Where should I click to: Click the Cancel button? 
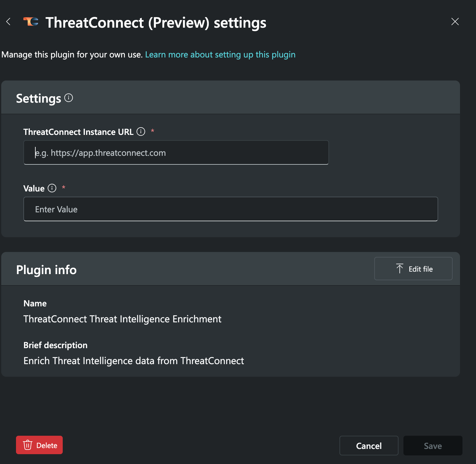click(369, 445)
